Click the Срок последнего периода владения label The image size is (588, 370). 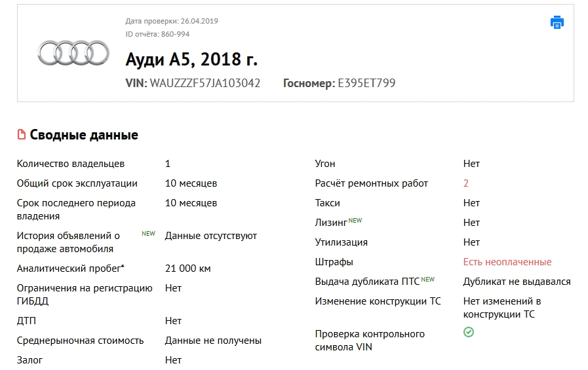point(76,210)
